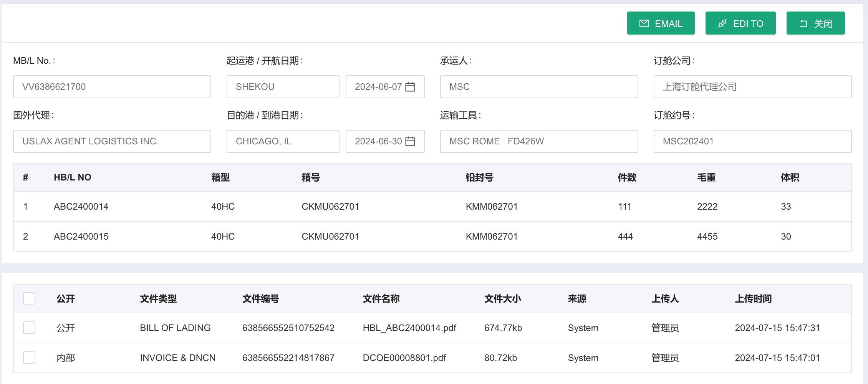Click the USLAX AGENT LOGISTICS INC. field
The height and width of the screenshot is (384, 868).
(x=112, y=141)
